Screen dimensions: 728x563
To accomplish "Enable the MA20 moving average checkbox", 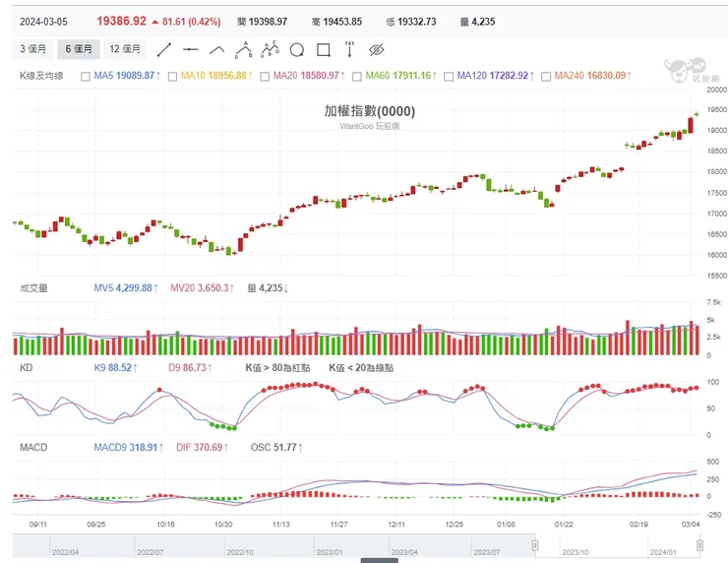I will 265,76.
